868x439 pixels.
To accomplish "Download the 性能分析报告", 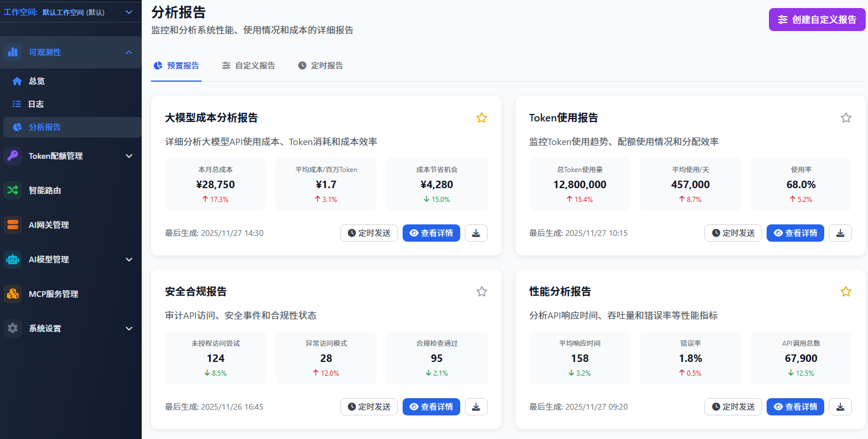I will [x=840, y=407].
